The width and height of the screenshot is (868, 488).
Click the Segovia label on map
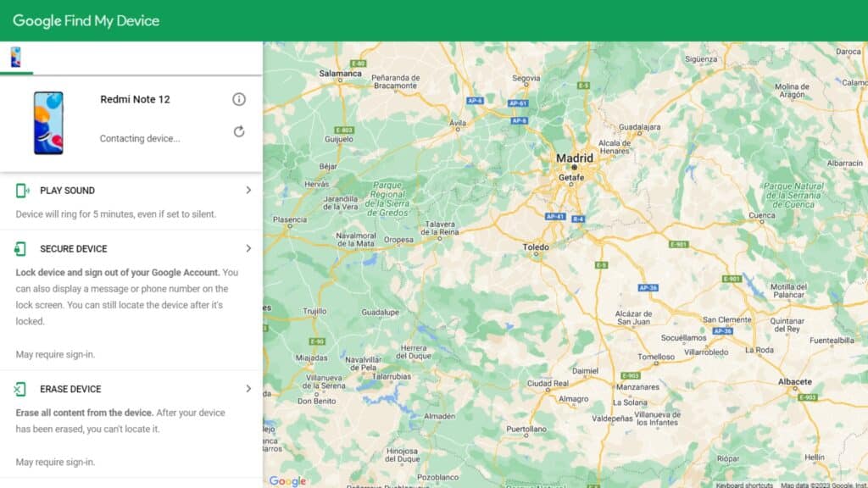click(526, 78)
